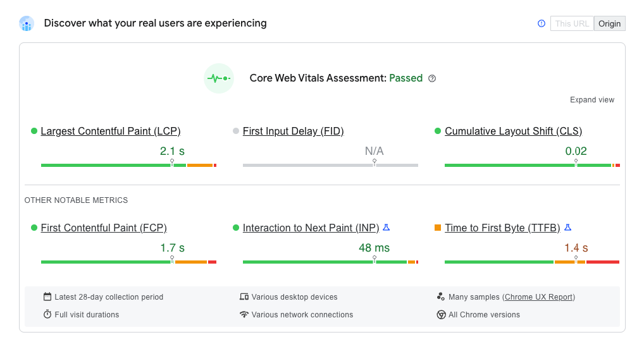Image resolution: width=644 pixels, height=342 pixels.
Task: Open the Cumulative Layout Shift (CLS) link
Action: (514, 131)
